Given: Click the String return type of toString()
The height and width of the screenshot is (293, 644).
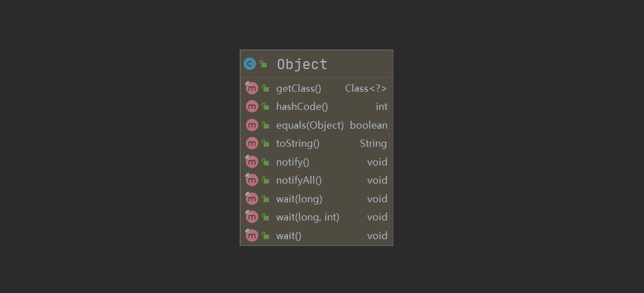Looking at the screenshot, I should click(x=373, y=143).
